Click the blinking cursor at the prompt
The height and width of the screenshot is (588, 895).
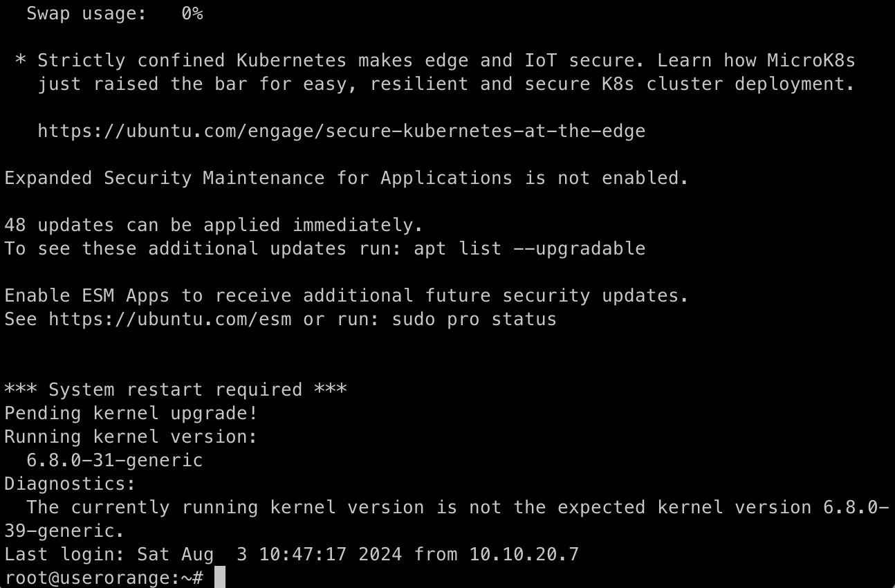220,578
